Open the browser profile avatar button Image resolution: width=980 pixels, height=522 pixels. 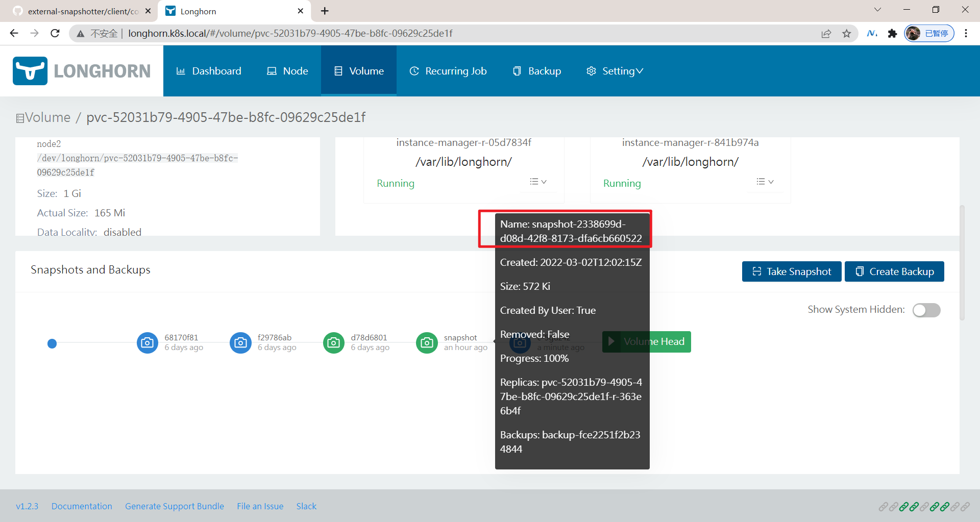pyautogui.click(x=929, y=33)
